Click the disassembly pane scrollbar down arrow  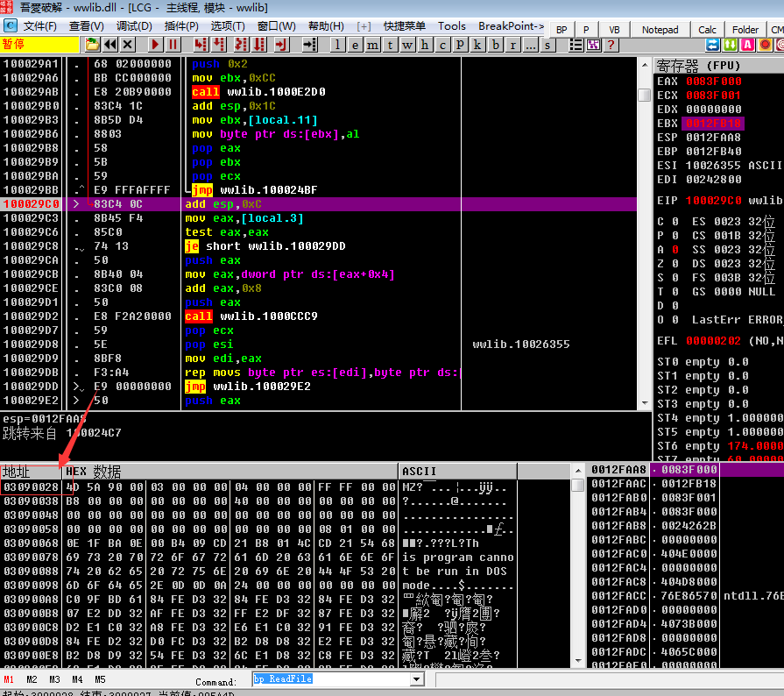click(x=645, y=403)
